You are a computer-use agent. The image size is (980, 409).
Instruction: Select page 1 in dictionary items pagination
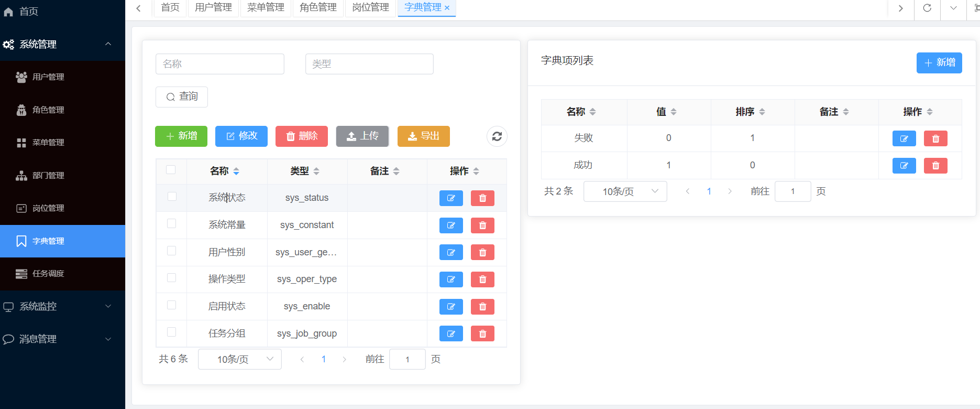tap(709, 191)
